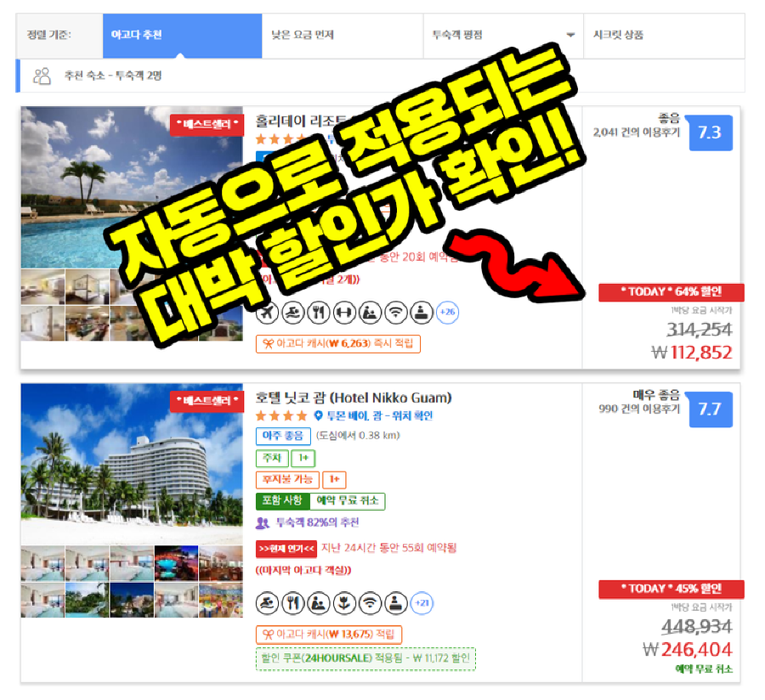The height and width of the screenshot is (700, 765).
Task: Click the location pin icon next to 투몬 베이
Action: pos(318,415)
